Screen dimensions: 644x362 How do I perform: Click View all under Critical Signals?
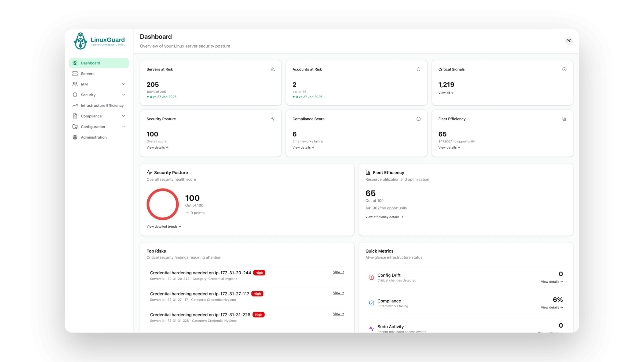[x=446, y=93]
